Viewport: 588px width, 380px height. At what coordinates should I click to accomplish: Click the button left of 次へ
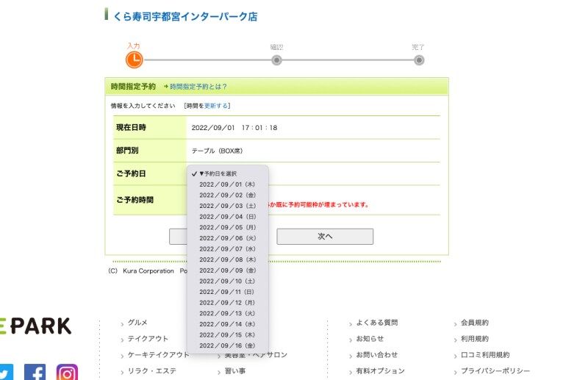point(178,237)
